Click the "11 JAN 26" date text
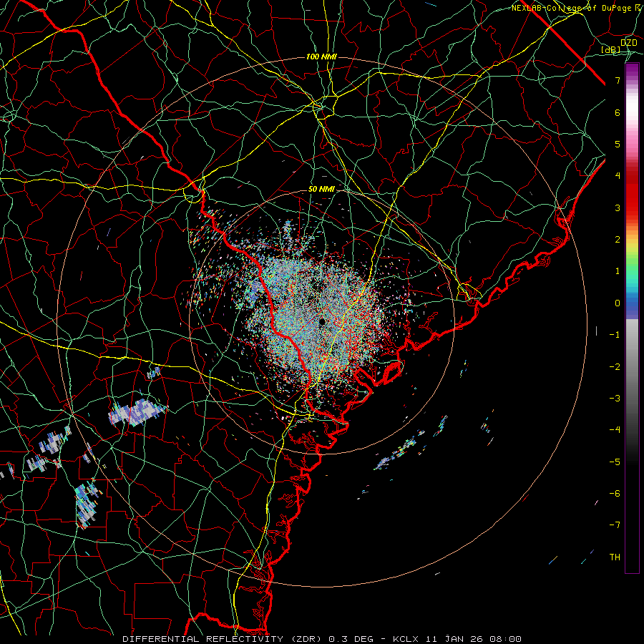This screenshot has width=644, height=644. pos(454,639)
